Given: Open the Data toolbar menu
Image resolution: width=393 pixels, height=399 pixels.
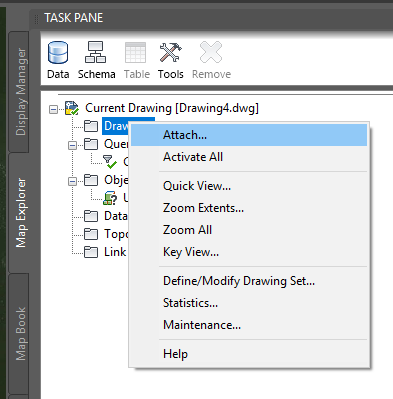Looking at the screenshot, I should point(58,60).
